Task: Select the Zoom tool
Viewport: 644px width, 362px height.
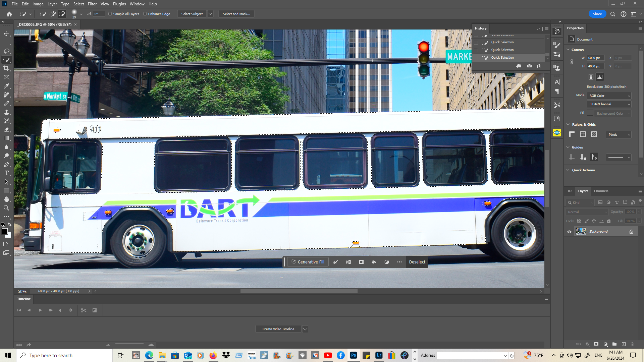Action: pyautogui.click(x=6, y=208)
